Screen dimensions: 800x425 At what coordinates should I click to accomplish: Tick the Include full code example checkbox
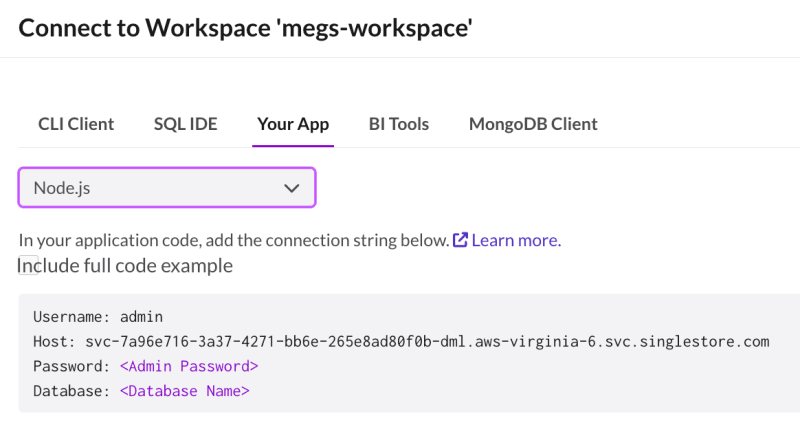point(29,265)
